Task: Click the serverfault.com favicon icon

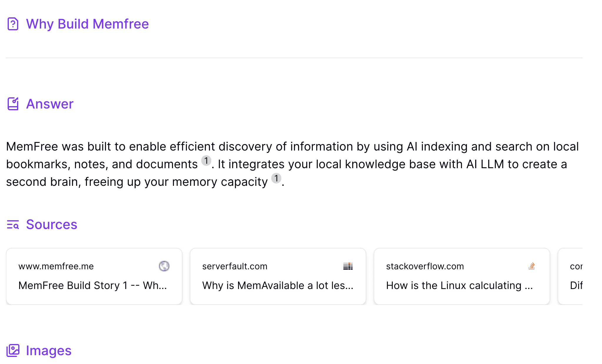Action: point(348,266)
